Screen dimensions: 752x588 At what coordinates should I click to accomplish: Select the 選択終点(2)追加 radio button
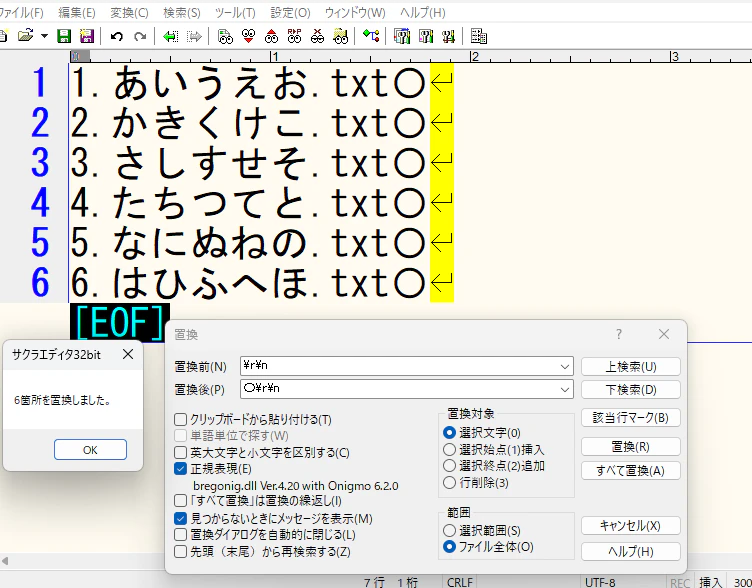click(x=449, y=466)
